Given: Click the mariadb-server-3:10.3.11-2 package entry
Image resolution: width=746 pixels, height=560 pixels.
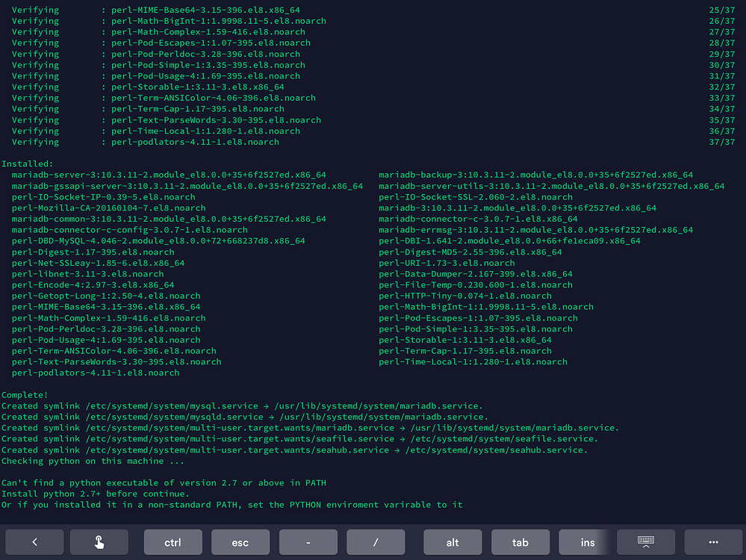Looking at the screenshot, I should tap(169, 175).
